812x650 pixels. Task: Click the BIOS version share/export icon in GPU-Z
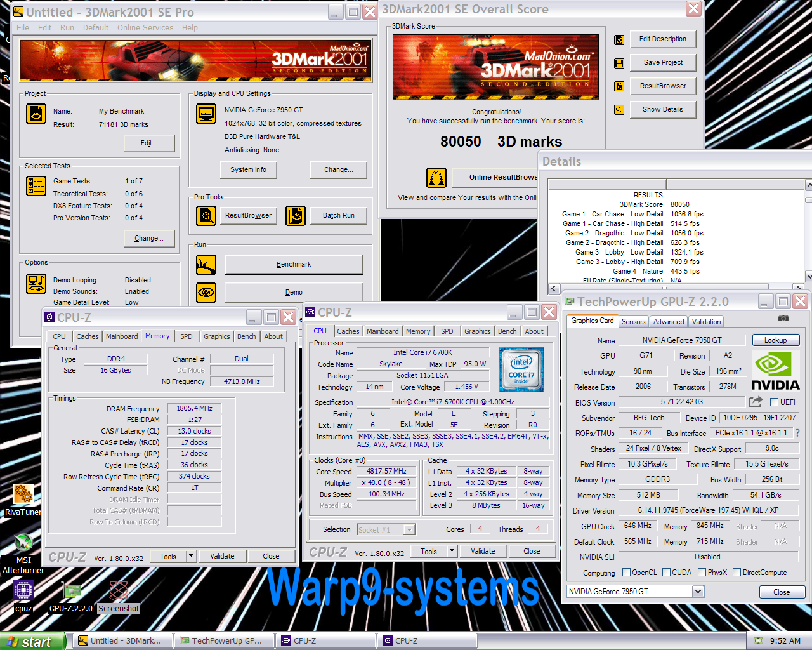[x=756, y=402]
